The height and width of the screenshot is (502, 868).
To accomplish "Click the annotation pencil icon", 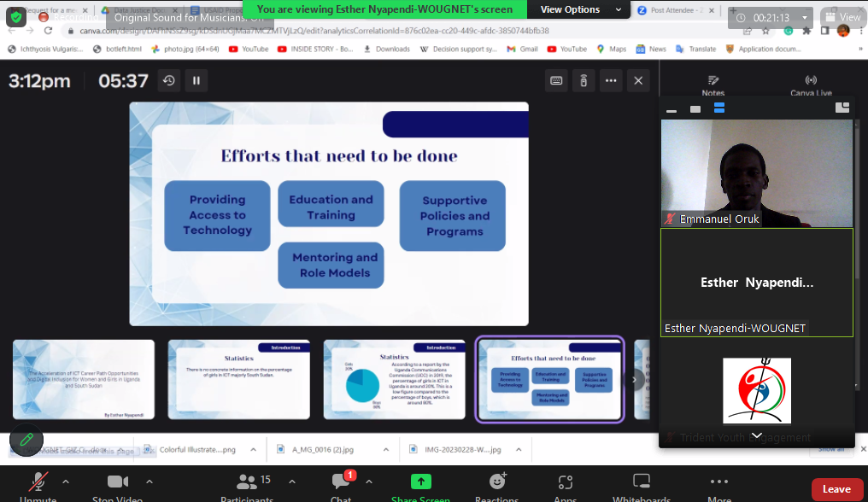I will (x=26, y=440).
